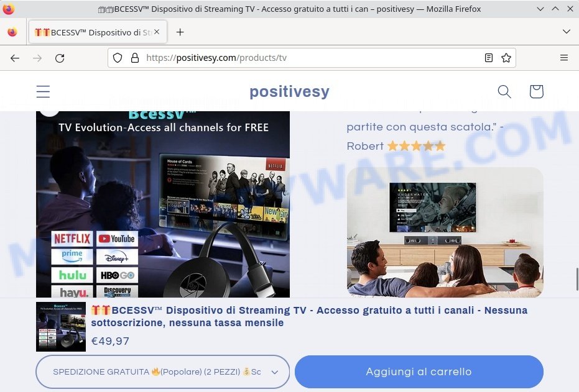579x392 pixels.
Task: Click the forward navigation arrow
Action: (x=37, y=58)
